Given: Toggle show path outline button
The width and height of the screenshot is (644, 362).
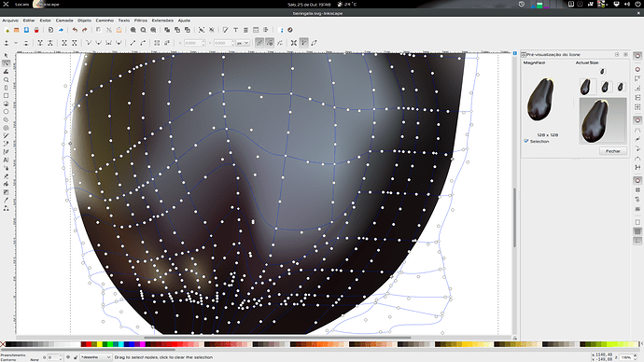Looking at the screenshot, I should [x=314, y=43].
